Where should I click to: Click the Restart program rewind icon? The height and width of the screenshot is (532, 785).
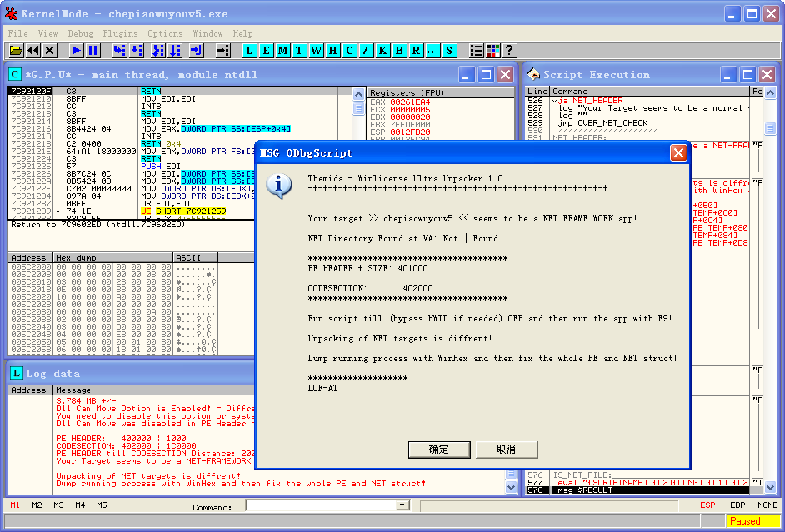coord(33,50)
